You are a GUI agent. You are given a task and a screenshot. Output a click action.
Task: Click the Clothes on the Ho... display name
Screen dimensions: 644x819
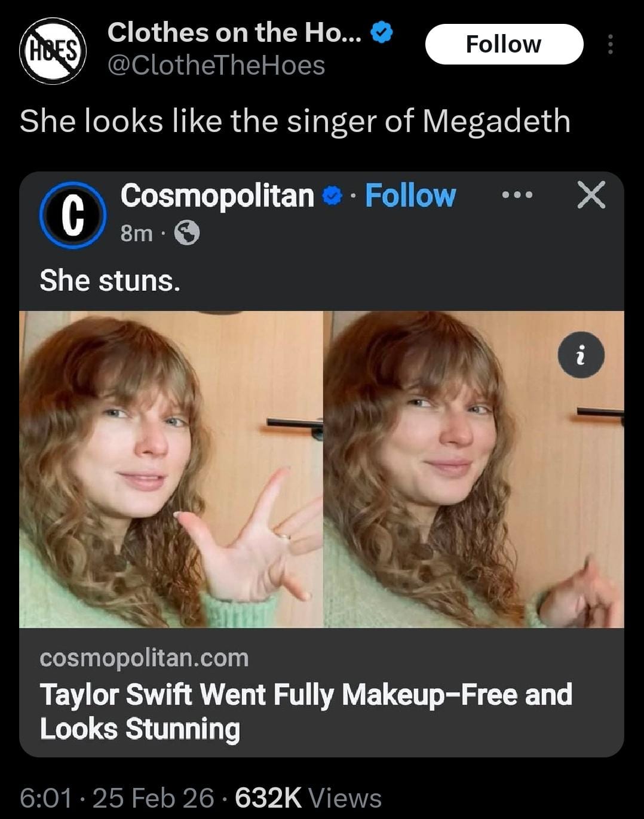(x=234, y=32)
